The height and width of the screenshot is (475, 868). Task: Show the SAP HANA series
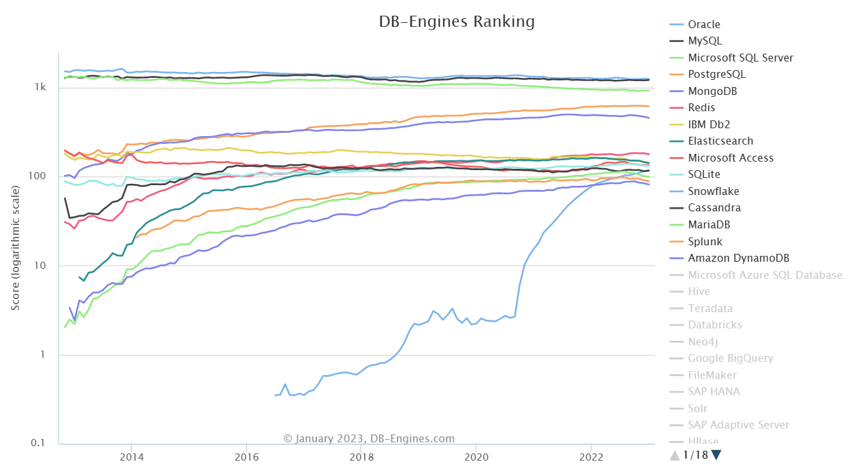click(x=705, y=392)
